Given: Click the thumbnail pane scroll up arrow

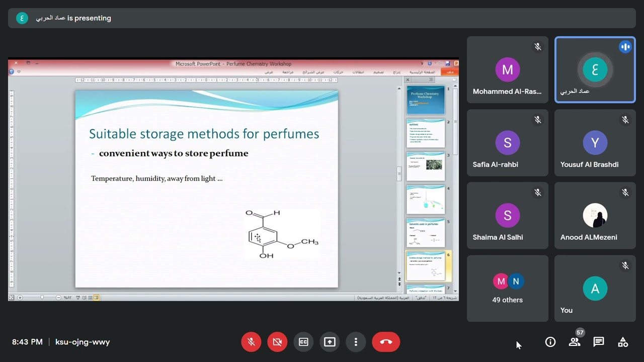Looking at the screenshot, I should tap(455, 86).
